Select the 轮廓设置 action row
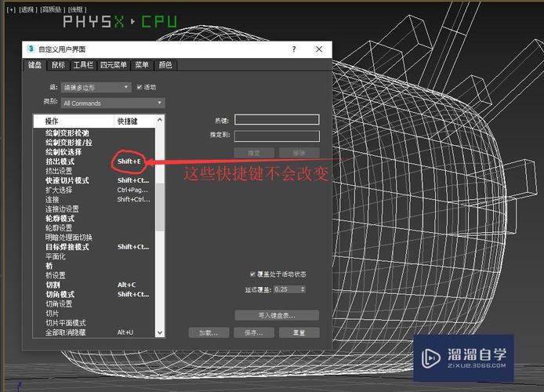This screenshot has height=392, width=544. (x=94, y=228)
